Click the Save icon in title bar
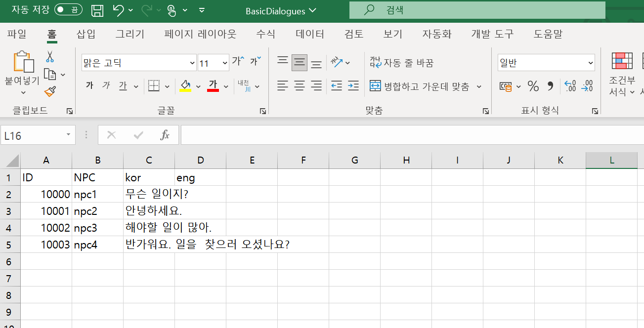 (97, 10)
